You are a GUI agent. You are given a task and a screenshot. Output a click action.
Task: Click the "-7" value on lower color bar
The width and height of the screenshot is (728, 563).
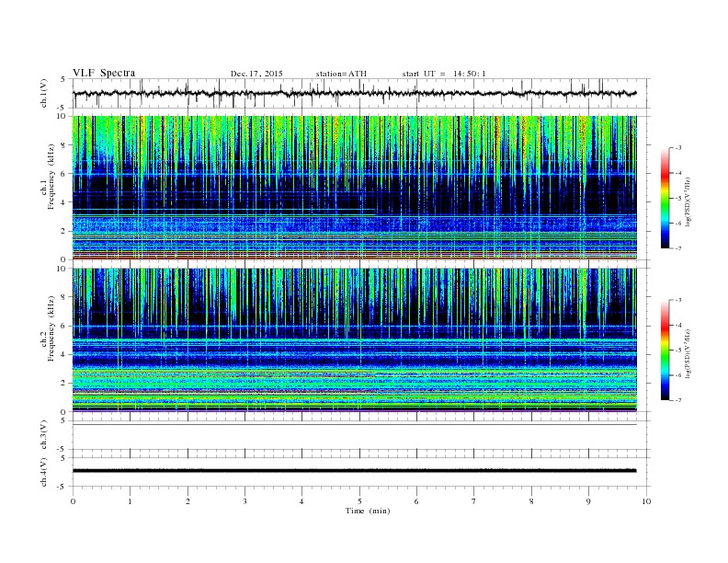click(678, 400)
